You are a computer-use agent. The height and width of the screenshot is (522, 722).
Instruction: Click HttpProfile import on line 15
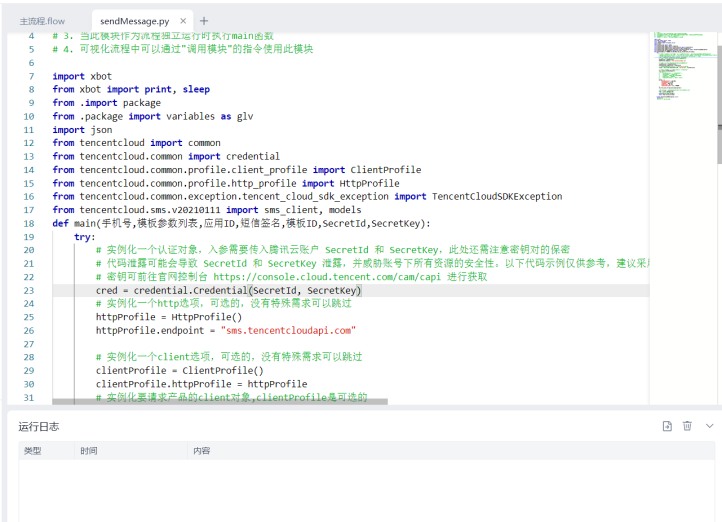(x=369, y=183)
